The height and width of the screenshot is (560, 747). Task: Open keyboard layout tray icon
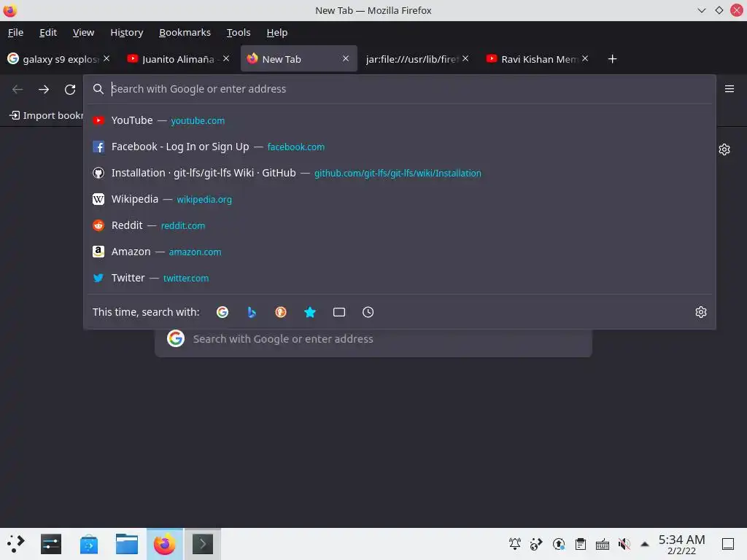602,544
